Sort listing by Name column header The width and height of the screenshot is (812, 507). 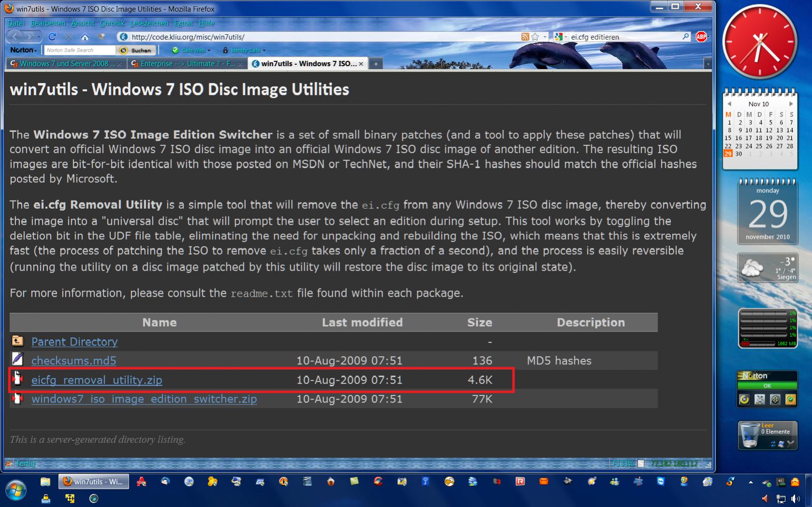coord(159,322)
